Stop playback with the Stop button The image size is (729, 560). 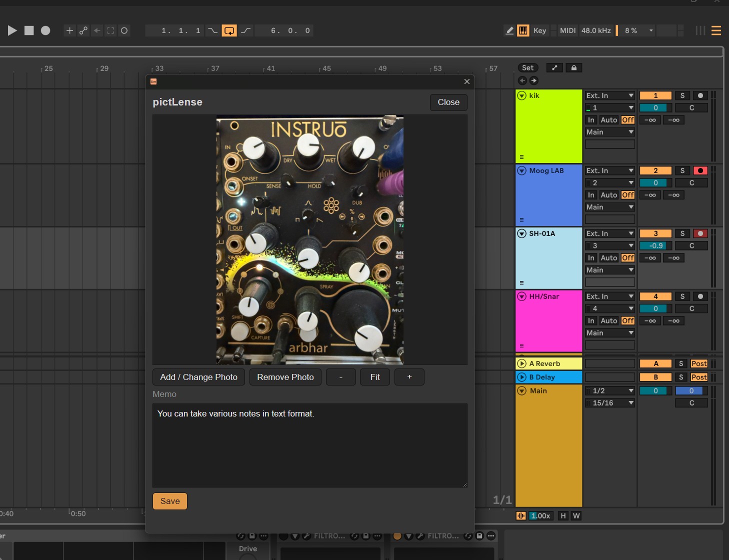pyautogui.click(x=29, y=30)
